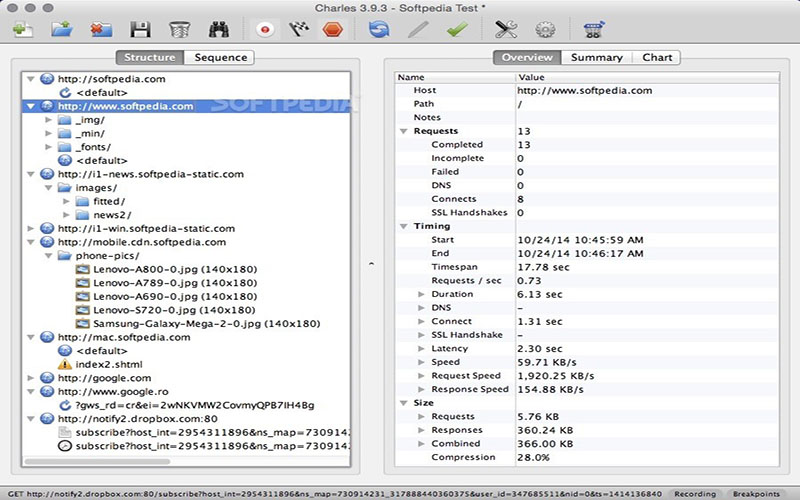The width and height of the screenshot is (800, 500).
Task: Click the Value column header
Action: pos(647,78)
